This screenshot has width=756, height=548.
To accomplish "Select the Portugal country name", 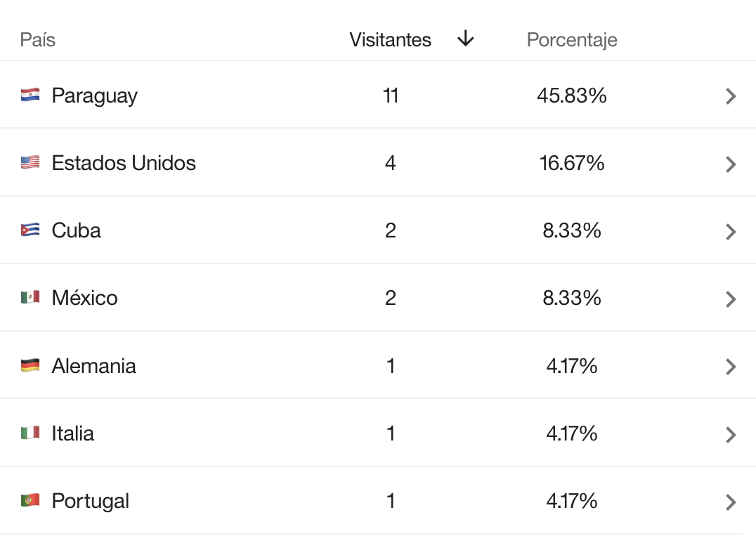I will point(91,501).
